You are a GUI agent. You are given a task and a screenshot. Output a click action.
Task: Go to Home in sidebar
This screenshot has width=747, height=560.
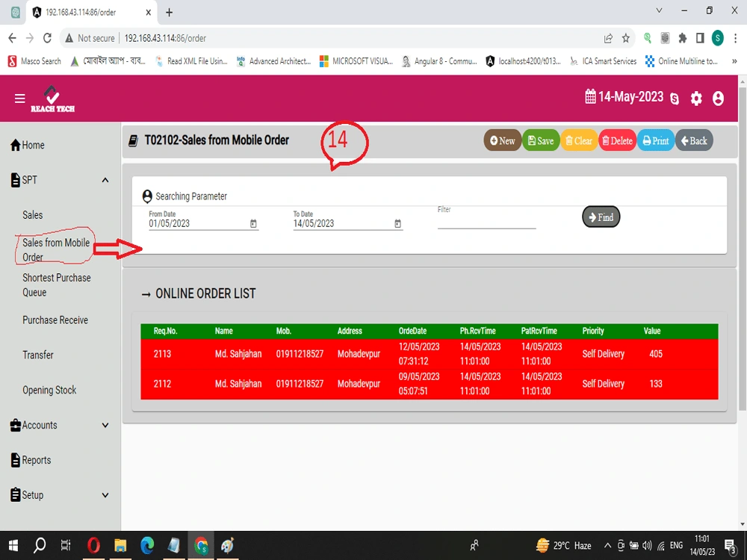pyautogui.click(x=28, y=146)
